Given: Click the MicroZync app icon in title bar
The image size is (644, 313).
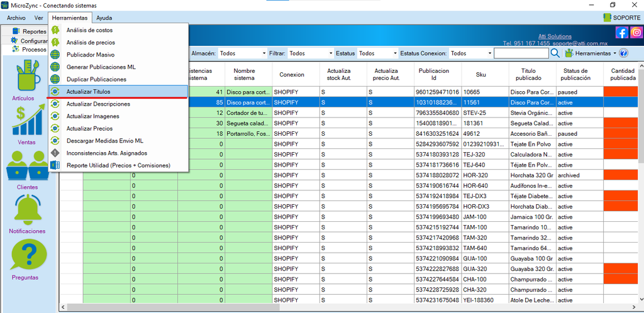Looking at the screenshot, I should coord(5,5).
